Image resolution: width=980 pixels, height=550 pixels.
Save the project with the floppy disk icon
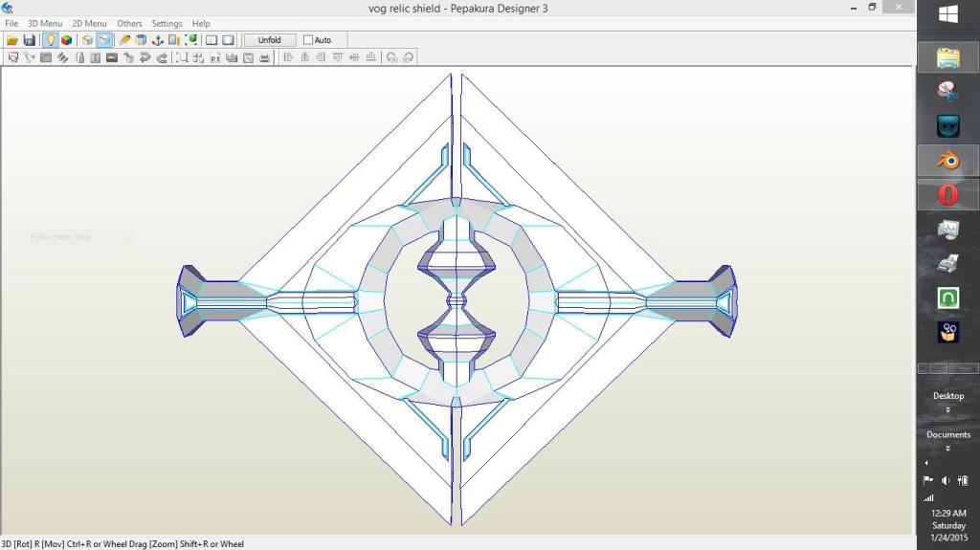click(29, 40)
